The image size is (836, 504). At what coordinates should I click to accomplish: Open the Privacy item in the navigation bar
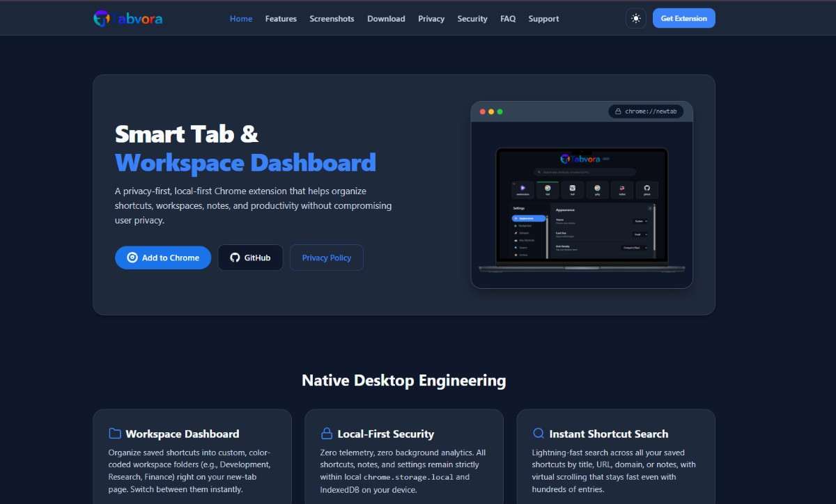click(431, 19)
